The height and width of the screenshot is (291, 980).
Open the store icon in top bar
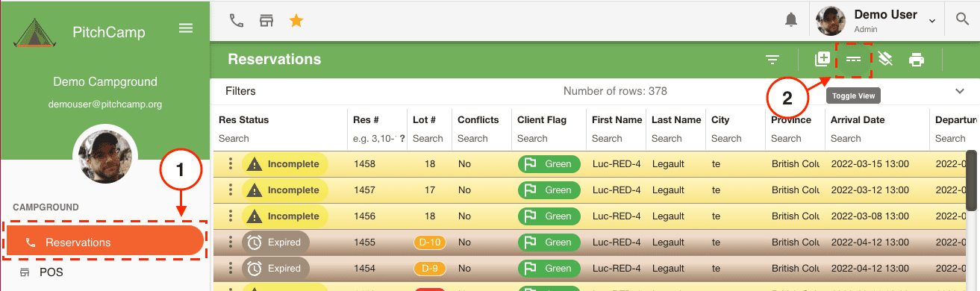click(x=266, y=21)
